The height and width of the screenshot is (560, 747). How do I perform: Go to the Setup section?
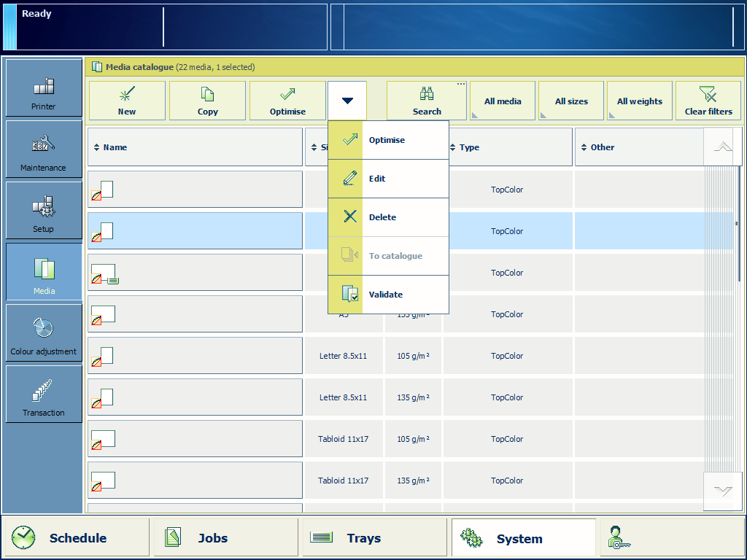pyautogui.click(x=44, y=210)
